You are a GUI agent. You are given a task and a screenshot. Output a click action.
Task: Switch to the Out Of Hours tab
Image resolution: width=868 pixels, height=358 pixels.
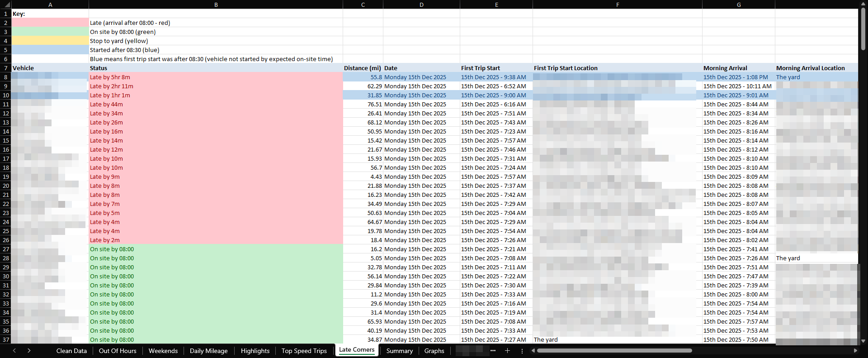tap(118, 351)
